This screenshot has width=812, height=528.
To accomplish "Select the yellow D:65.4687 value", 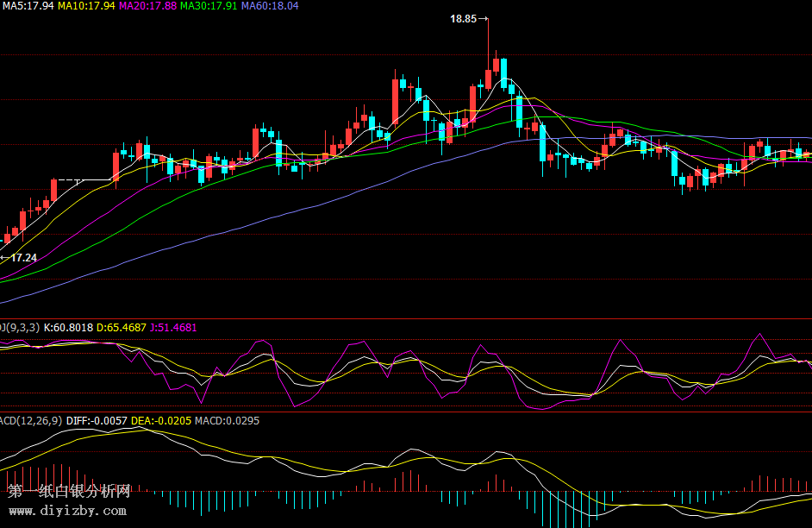I will tap(122, 328).
